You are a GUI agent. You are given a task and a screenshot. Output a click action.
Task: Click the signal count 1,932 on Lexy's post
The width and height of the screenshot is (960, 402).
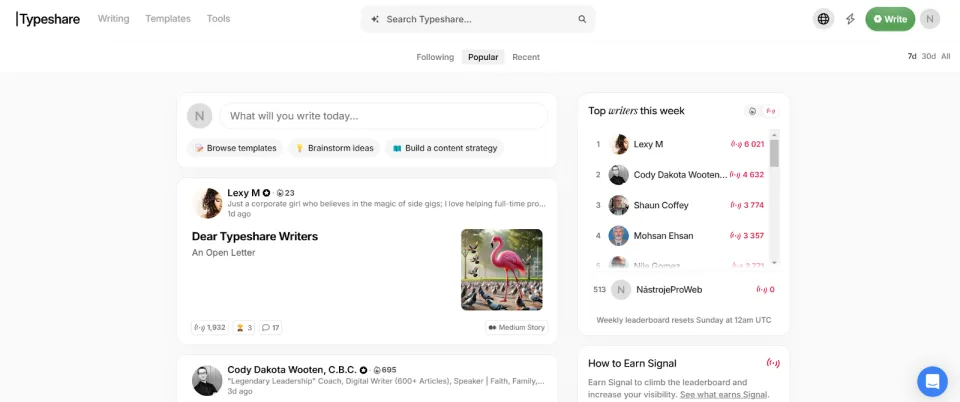click(210, 327)
